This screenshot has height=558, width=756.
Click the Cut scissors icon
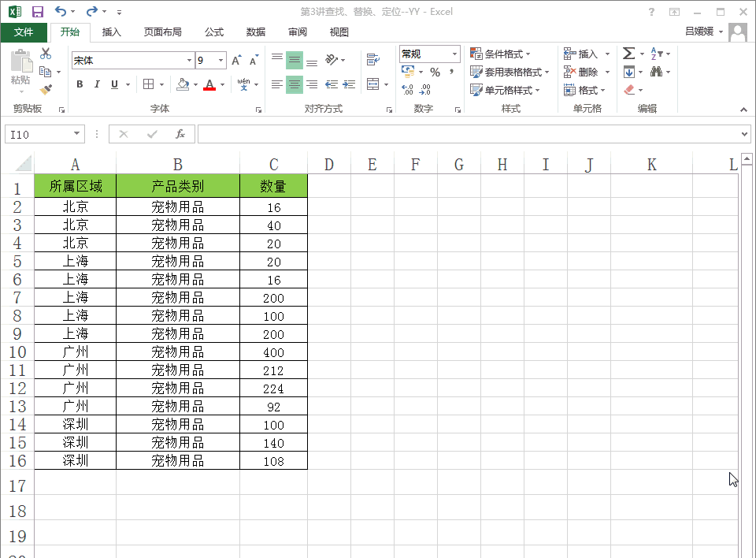tap(46, 54)
